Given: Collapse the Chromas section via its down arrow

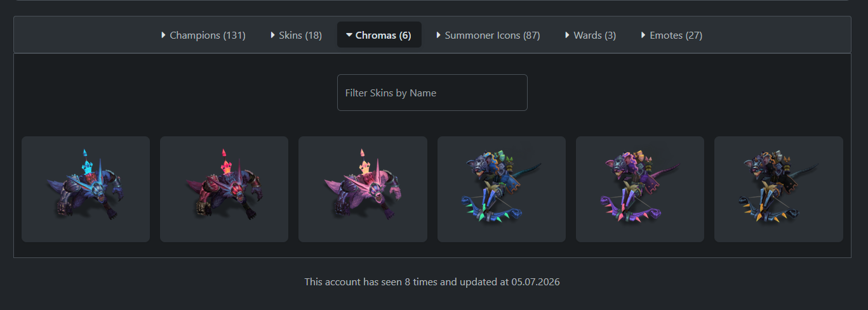Looking at the screenshot, I should 349,36.
